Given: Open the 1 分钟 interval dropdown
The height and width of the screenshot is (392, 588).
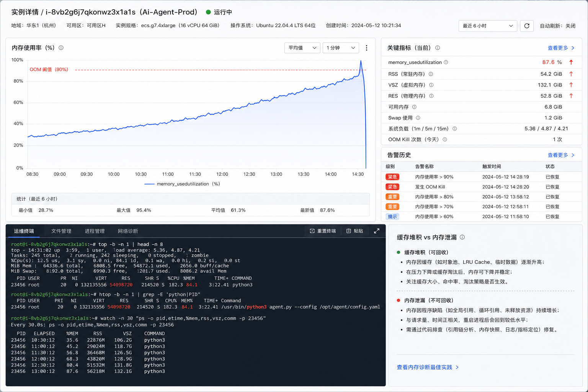Looking at the screenshot, I should pos(341,48).
